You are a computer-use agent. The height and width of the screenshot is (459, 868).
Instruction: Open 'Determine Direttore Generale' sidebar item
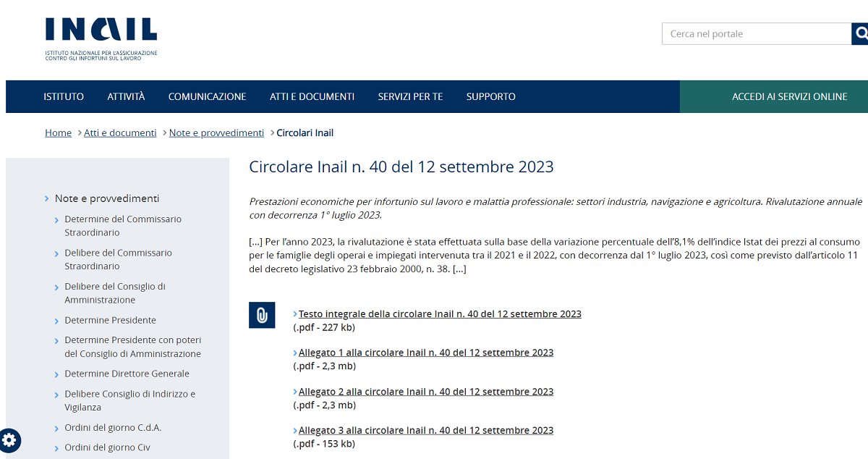(x=127, y=374)
